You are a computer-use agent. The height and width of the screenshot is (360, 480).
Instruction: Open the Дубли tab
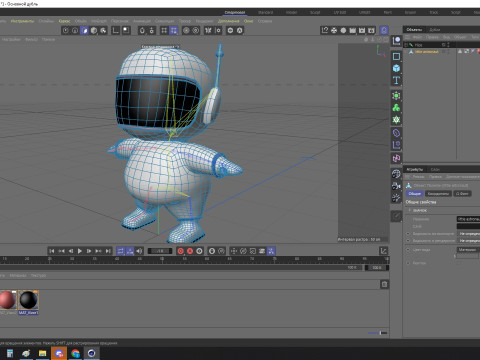pyautogui.click(x=435, y=29)
